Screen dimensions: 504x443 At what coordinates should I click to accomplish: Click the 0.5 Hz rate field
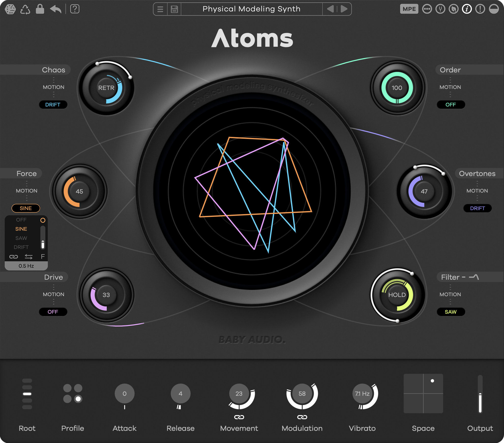tap(26, 266)
